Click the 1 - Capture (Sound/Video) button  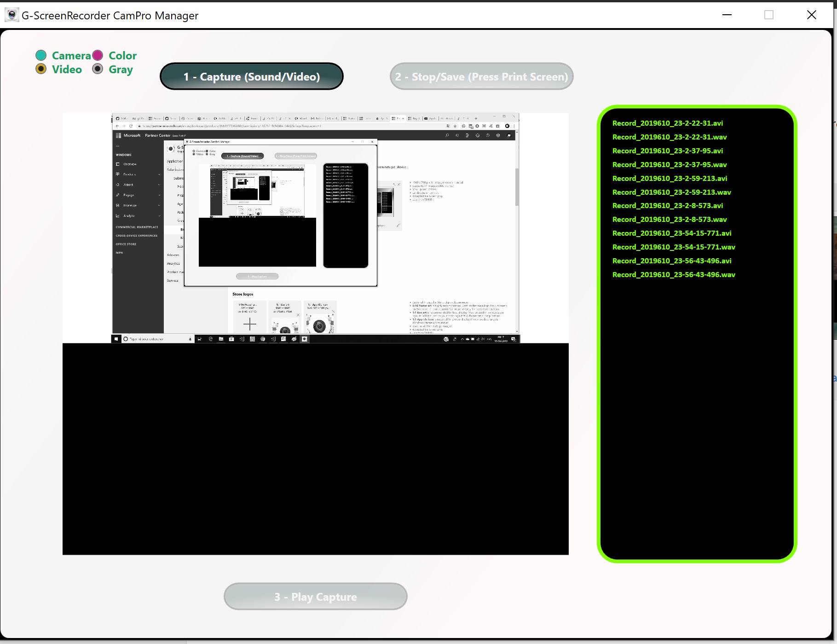(x=251, y=76)
